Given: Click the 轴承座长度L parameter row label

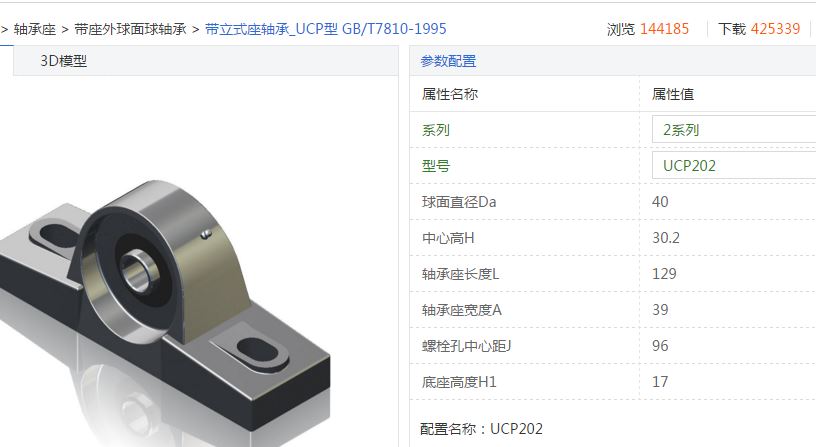Looking at the screenshot, I should (x=461, y=274).
